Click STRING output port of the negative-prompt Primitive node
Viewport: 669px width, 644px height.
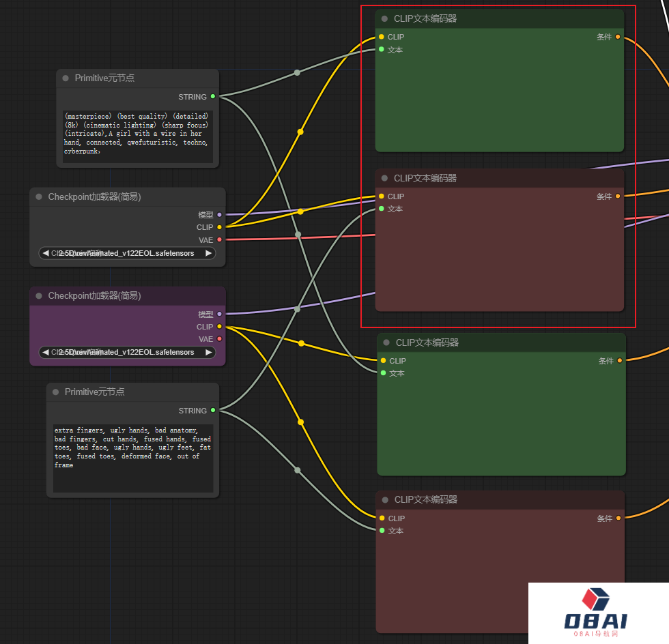213,411
